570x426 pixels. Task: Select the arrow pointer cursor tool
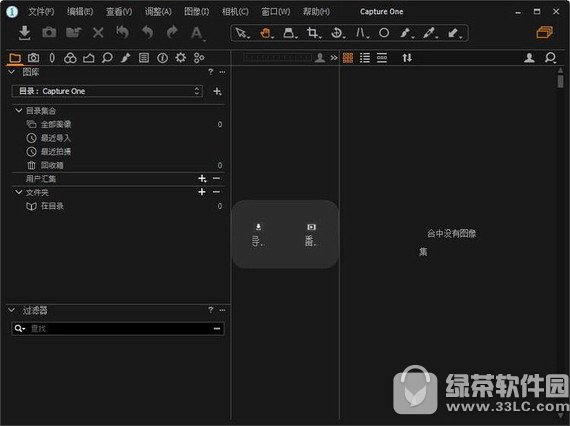[242, 33]
